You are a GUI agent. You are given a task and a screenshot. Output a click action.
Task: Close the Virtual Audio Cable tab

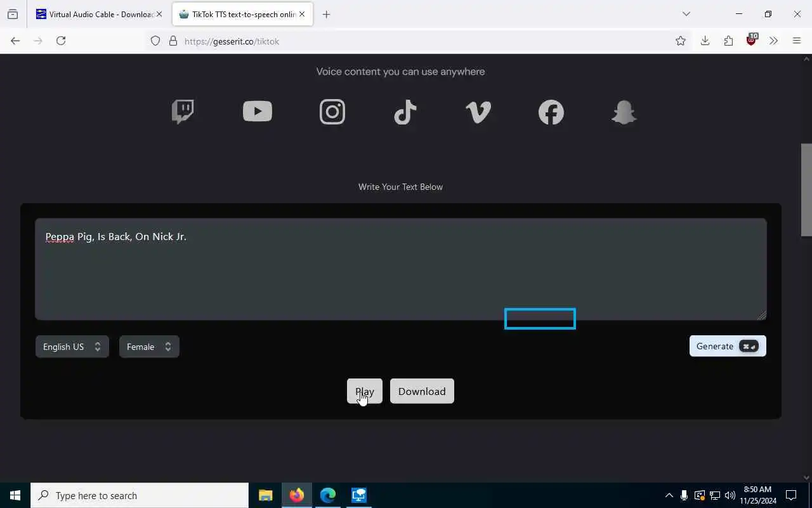159,14
